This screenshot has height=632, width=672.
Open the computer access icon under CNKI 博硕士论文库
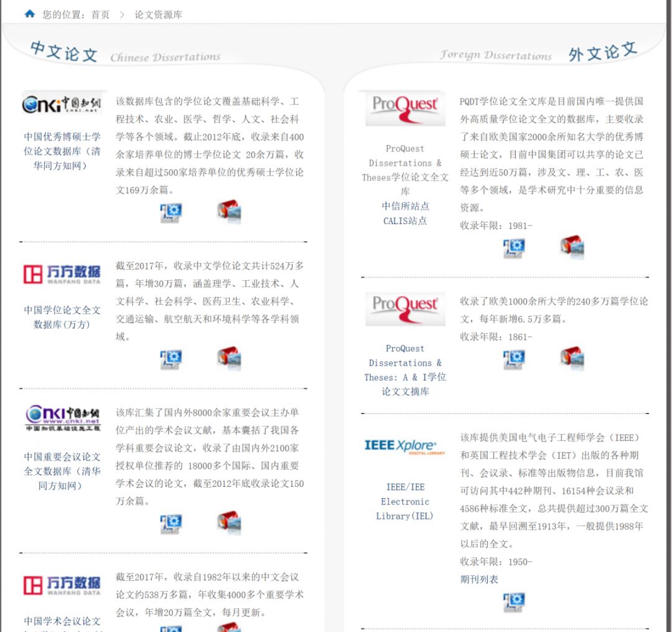(x=169, y=211)
